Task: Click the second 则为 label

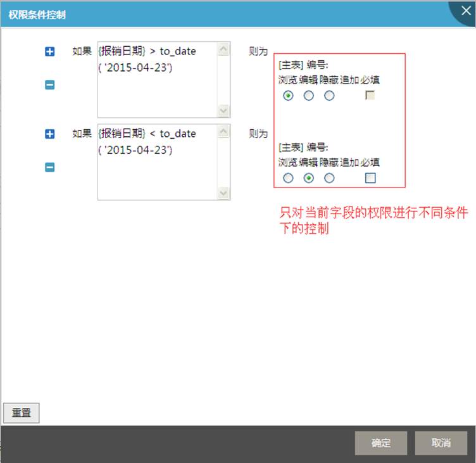Action: (258, 134)
